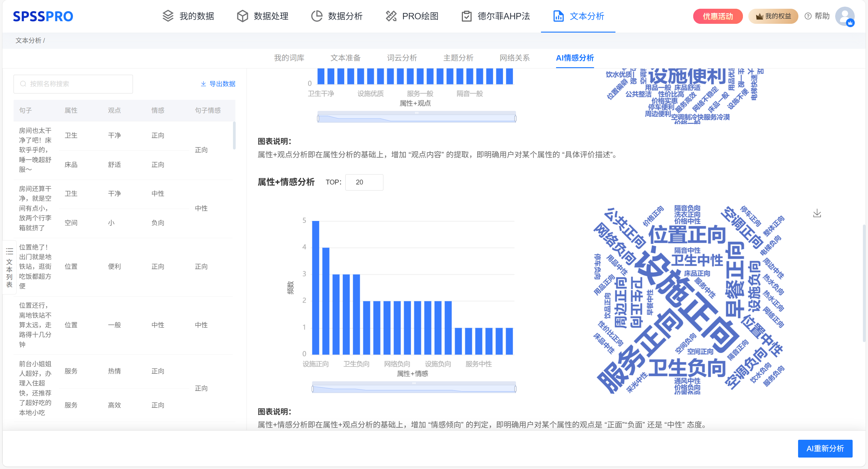Image resolution: width=868 pixels, height=469 pixels.
Task: Click the 导出数据 export link
Action: [218, 84]
